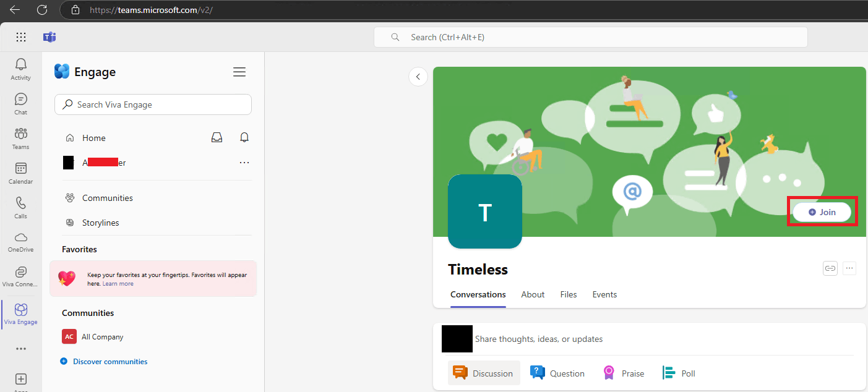The image size is (868, 392).
Task: Select the Discussion post type
Action: (x=484, y=373)
